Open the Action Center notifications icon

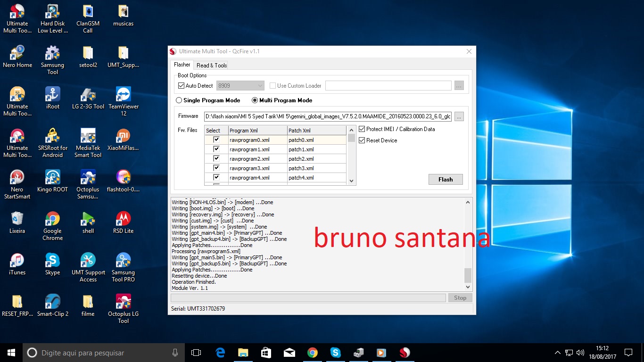tap(628, 353)
